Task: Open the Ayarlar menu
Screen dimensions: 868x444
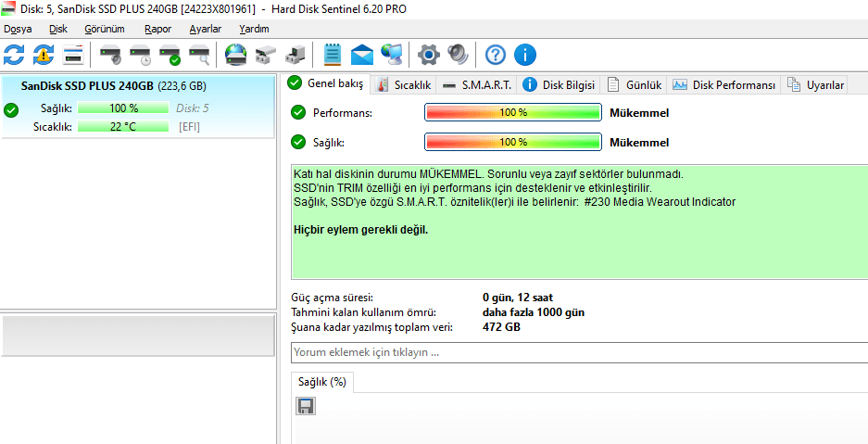Action: pyautogui.click(x=206, y=29)
